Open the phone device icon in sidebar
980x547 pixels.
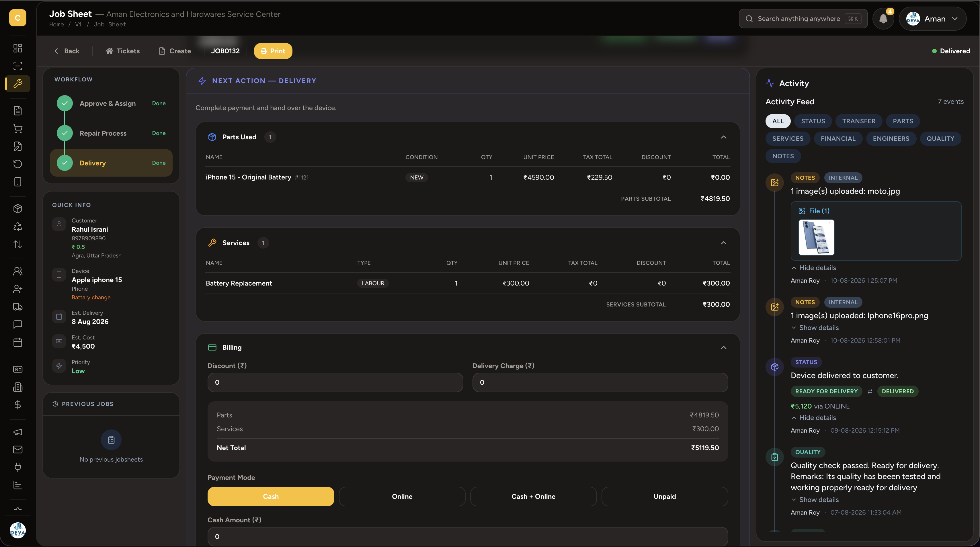(17, 182)
